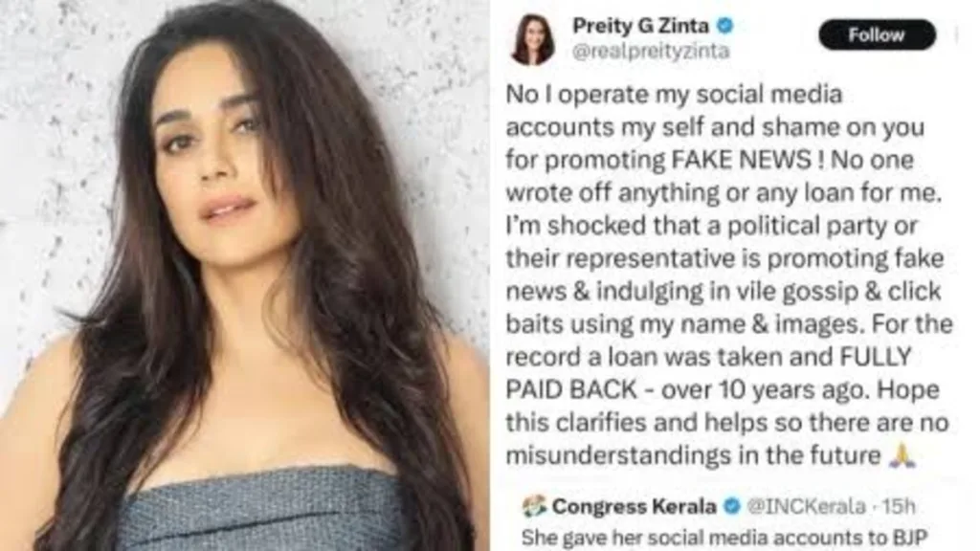
Task: Select the folded hands emoji ending the tweet
Action: tap(903, 454)
